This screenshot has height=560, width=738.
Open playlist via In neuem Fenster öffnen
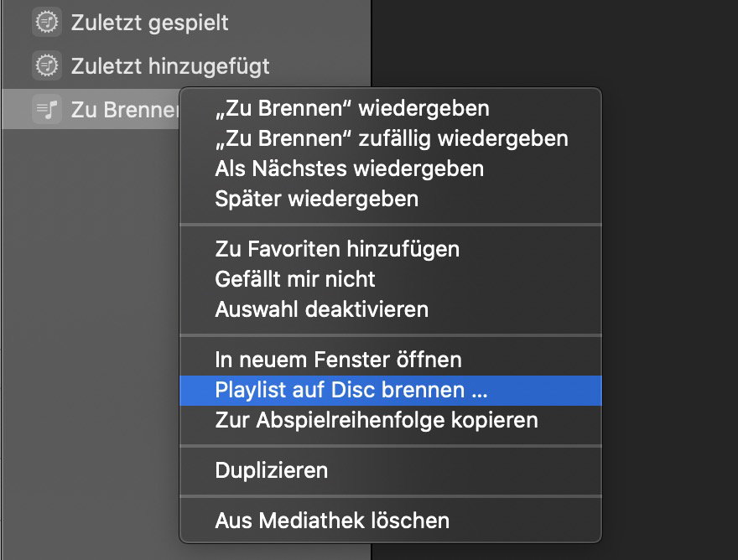[x=338, y=360]
